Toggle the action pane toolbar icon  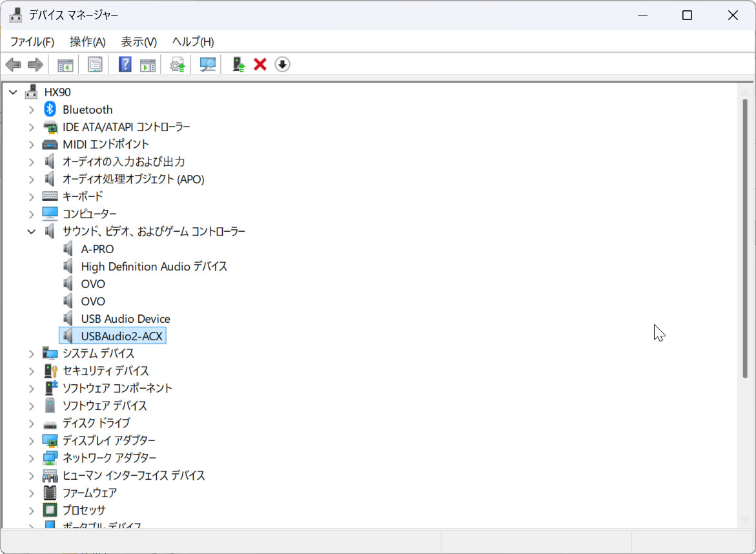coord(148,65)
